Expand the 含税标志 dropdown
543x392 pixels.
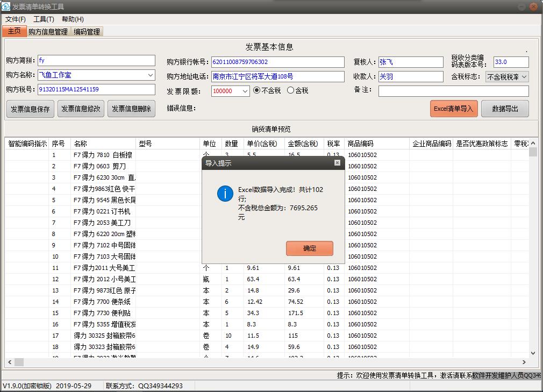[x=524, y=77]
